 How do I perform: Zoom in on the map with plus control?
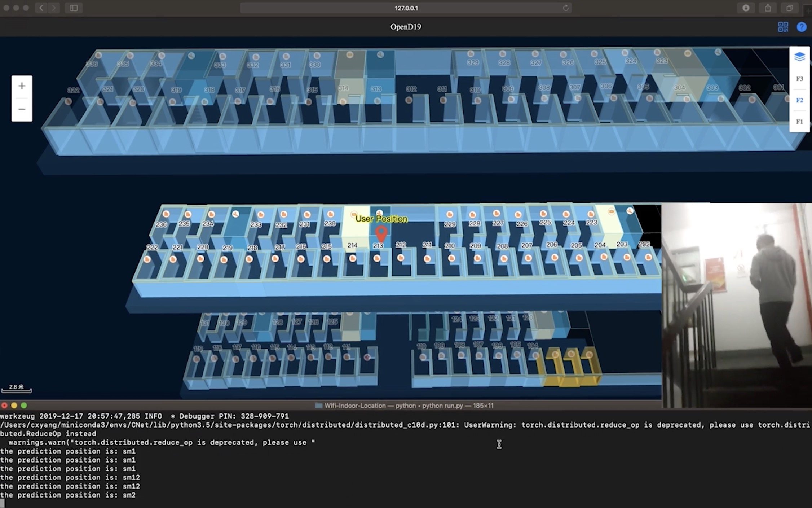tap(22, 86)
